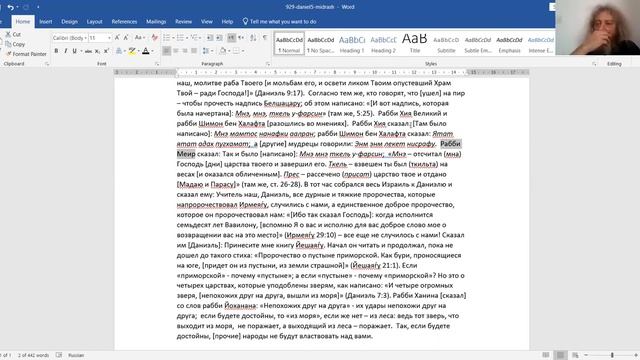Show paragraph marks with pilcrow icon
The width and height of the screenshot is (640, 360).
coord(265,38)
